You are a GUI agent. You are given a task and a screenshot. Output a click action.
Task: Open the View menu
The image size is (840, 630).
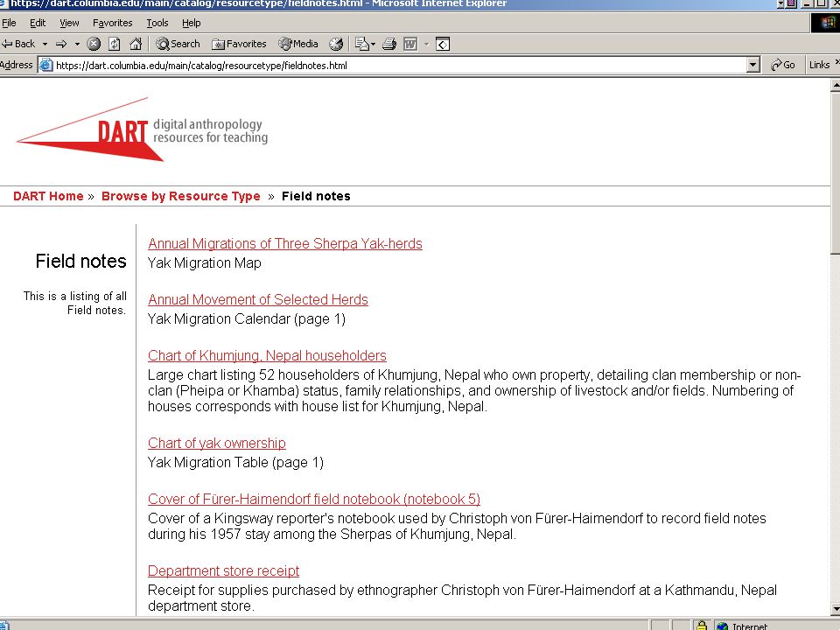tap(69, 23)
